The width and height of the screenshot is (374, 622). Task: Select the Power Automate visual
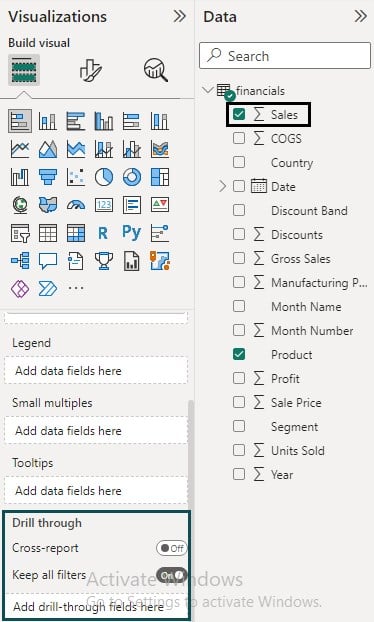pos(48,288)
